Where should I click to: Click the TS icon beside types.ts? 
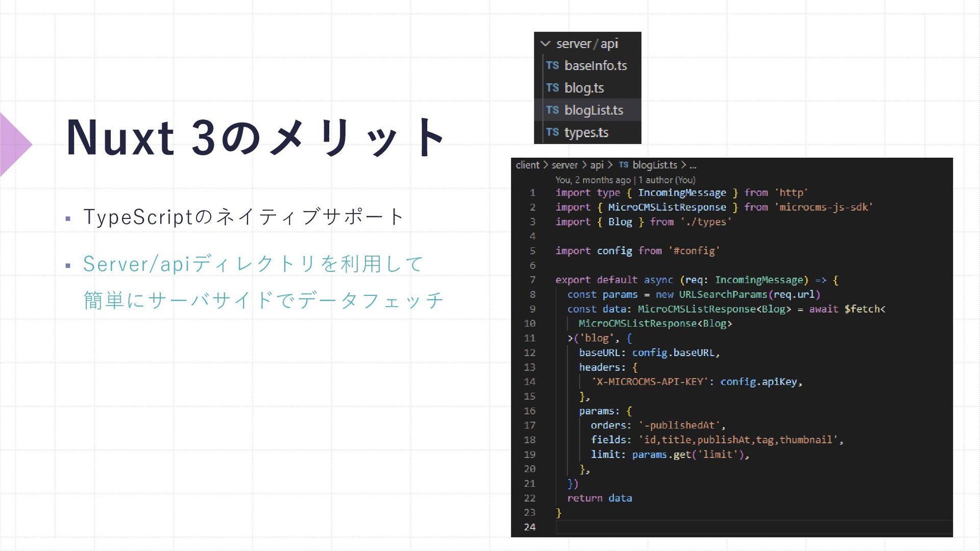(552, 132)
